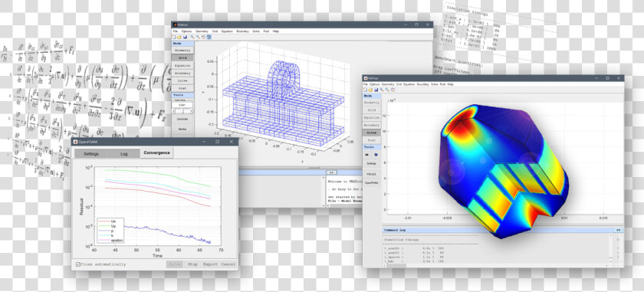
Task: Click Solve mode button in results window
Action: click(372, 133)
